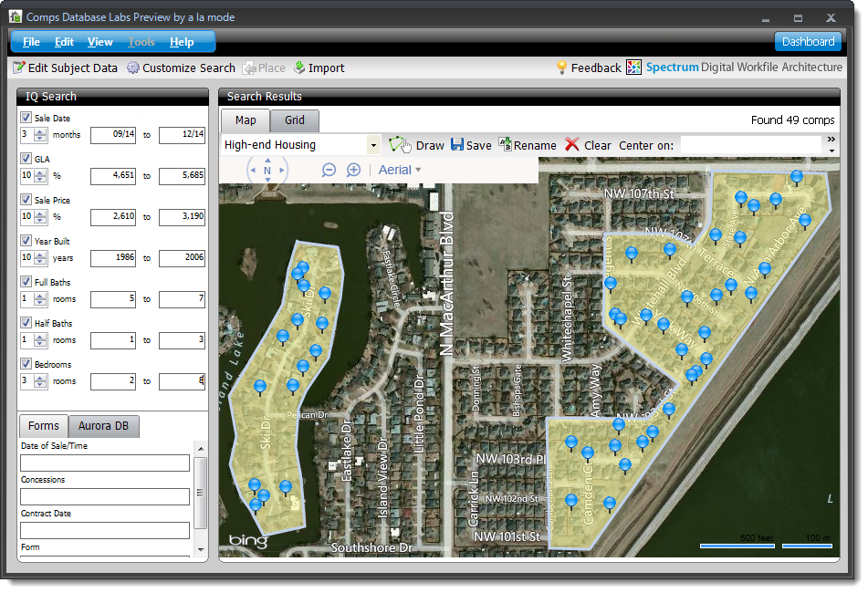Open the Customize Search settings

pos(181,68)
